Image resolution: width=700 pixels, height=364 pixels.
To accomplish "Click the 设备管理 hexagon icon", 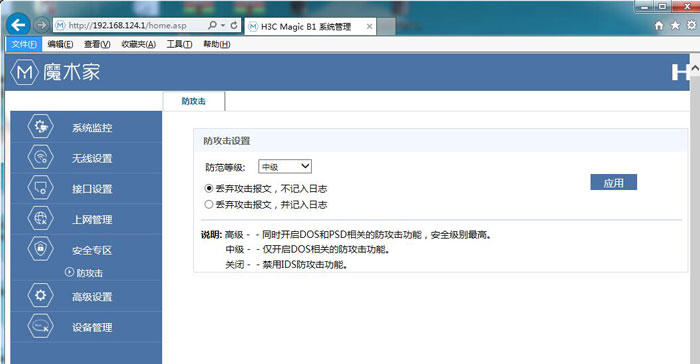I will pyautogui.click(x=41, y=326).
